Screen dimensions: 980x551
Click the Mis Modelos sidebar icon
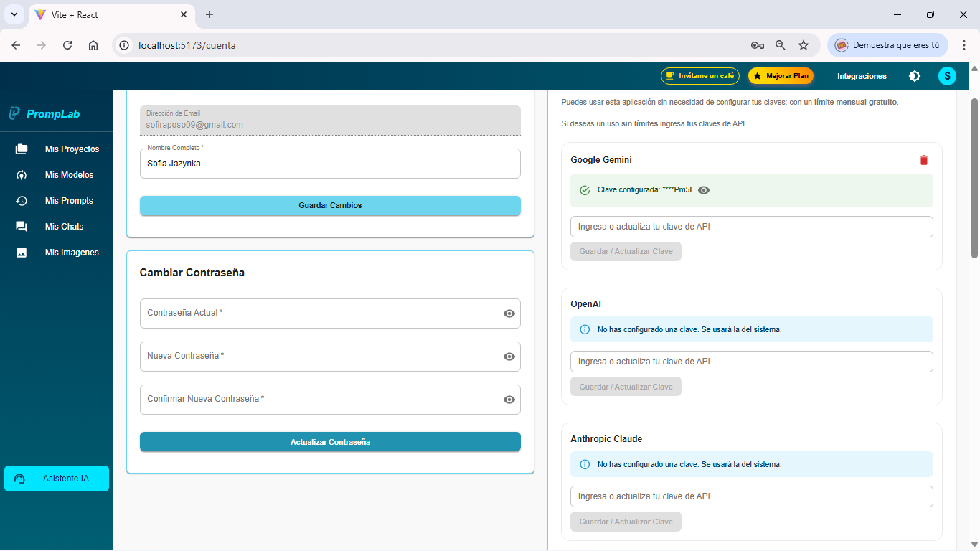pos(22,175)
